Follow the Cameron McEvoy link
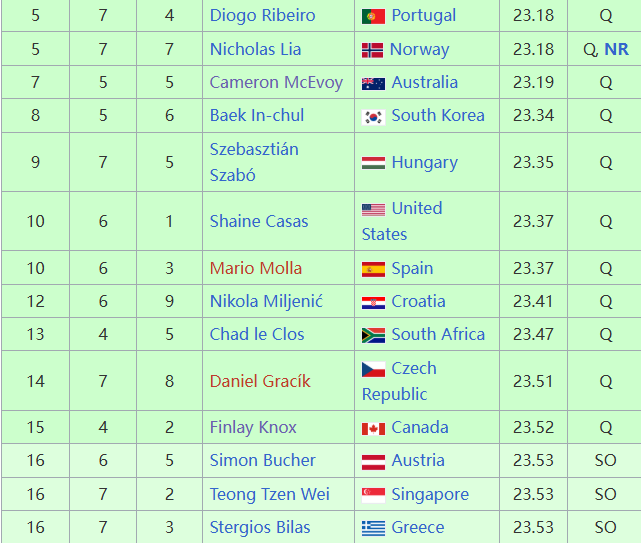Viewport: 641px width, 543px height. click(276, 83)
